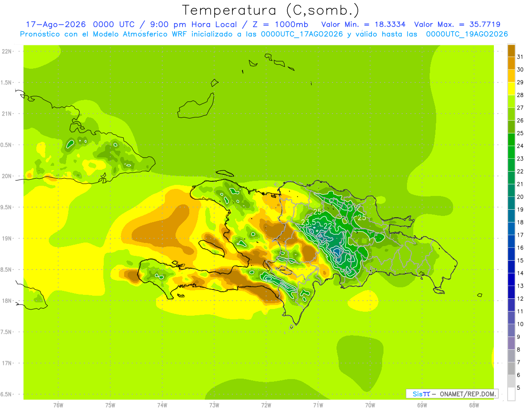Click the '74W' longitude label
The image size is (532, 411).
(x=162, y=405)
